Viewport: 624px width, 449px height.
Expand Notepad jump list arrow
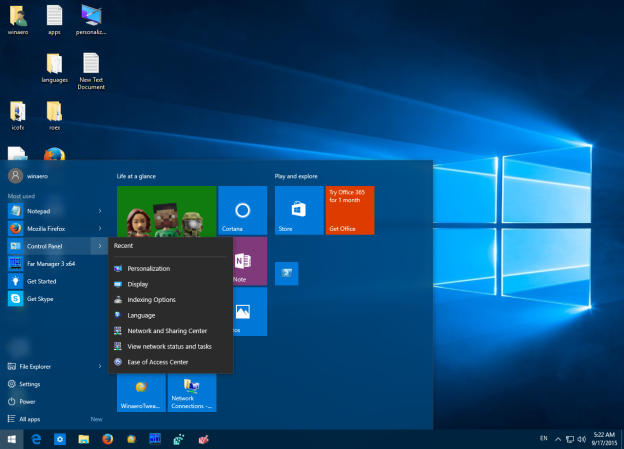tap(100, 211)
